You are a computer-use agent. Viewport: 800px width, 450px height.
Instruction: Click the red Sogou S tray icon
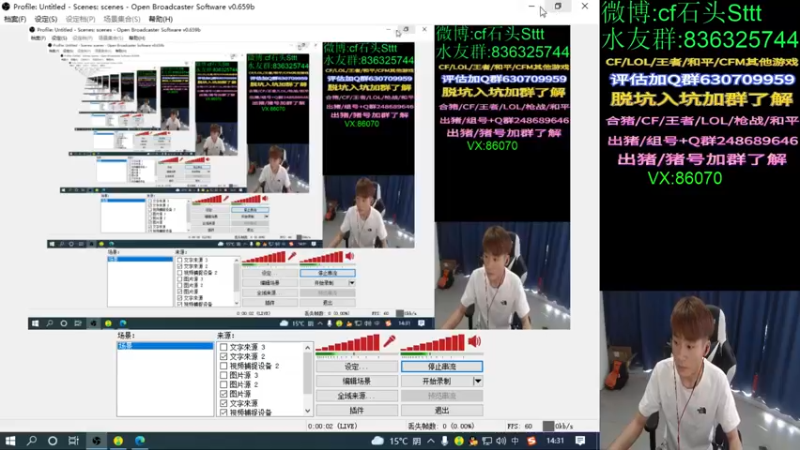pyautogui.click(x=532, y=441)
